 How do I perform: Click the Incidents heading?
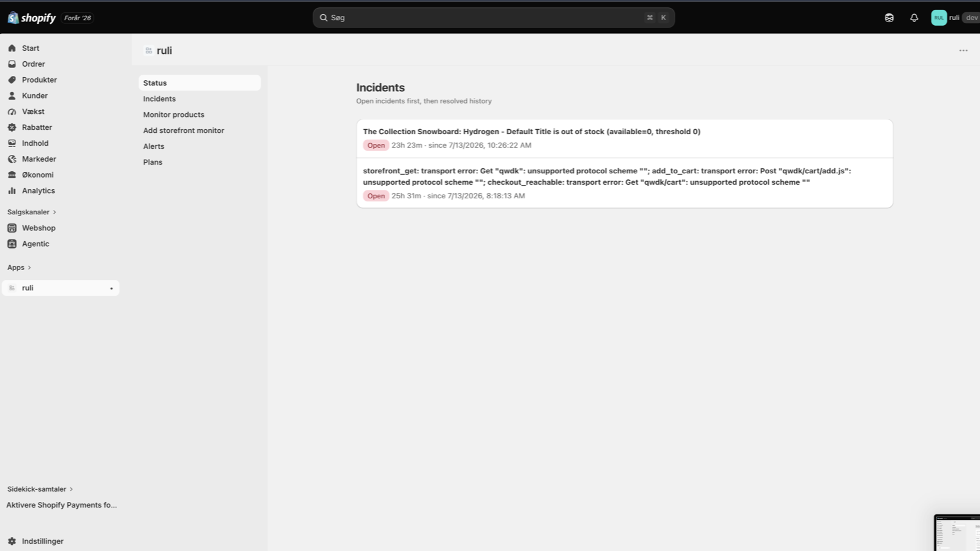pyautogui.click(x=380, y=88)
